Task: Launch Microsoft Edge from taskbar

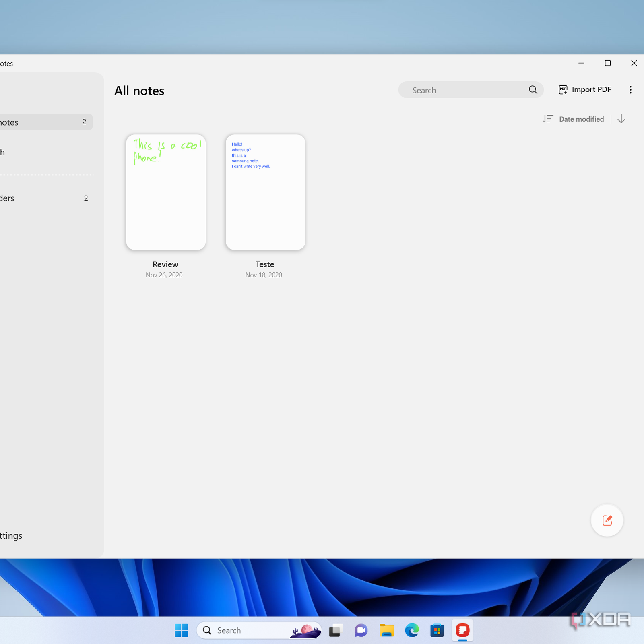Action: [412, 630]
